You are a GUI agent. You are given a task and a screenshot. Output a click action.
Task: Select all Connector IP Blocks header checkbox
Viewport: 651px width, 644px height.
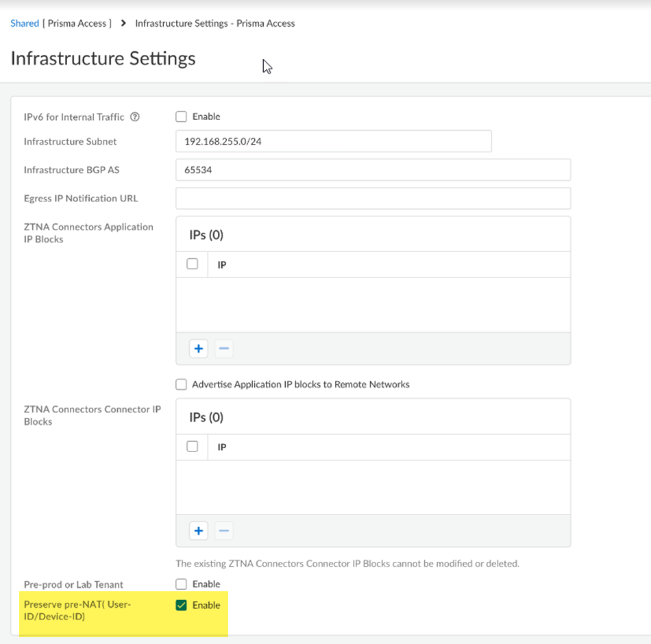[x=193, y=447]
